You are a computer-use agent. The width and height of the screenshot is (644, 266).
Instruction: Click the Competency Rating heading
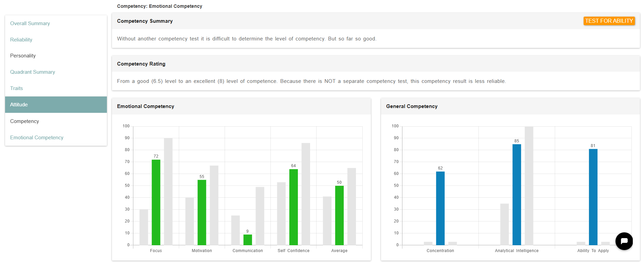tap(141, 64)
